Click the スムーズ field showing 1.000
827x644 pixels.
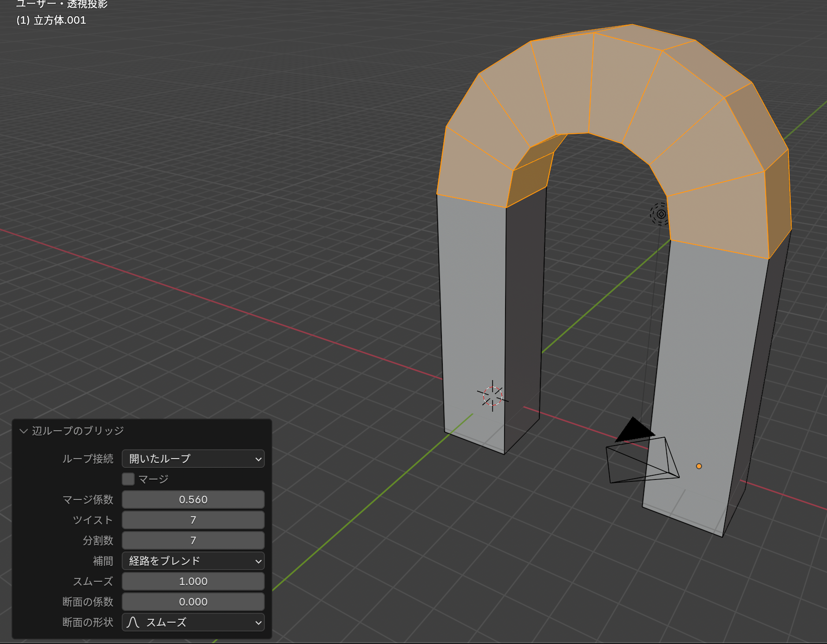pyautogui.click(x=193, y=581)
